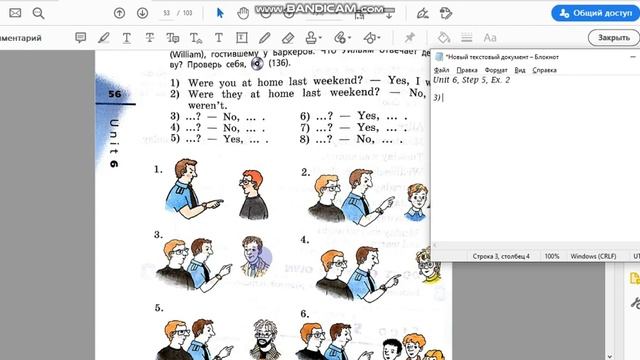Image resolution: width=640 pixels, height=360 pixels.
Task: Open Вид menu in Notepad
Action: (x=520, y=70)
